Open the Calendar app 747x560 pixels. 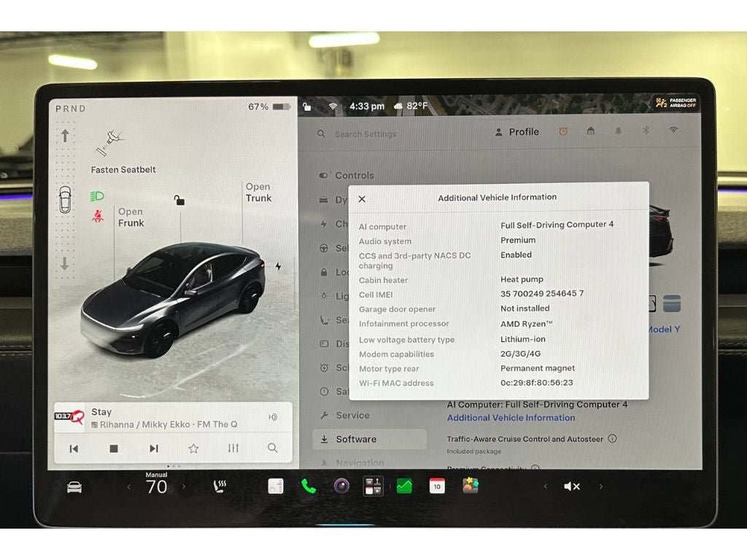coord(437,486)
